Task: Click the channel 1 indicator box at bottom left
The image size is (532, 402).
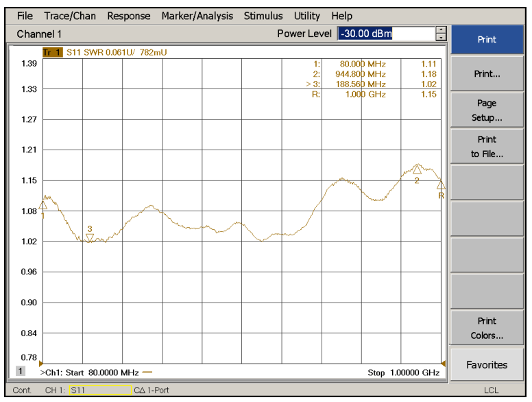Action: click(20, 371)
